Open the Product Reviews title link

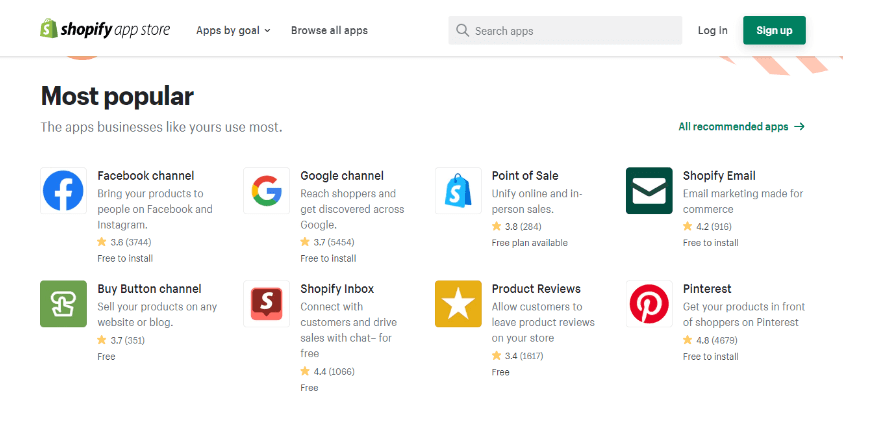[x=536, y=289]
